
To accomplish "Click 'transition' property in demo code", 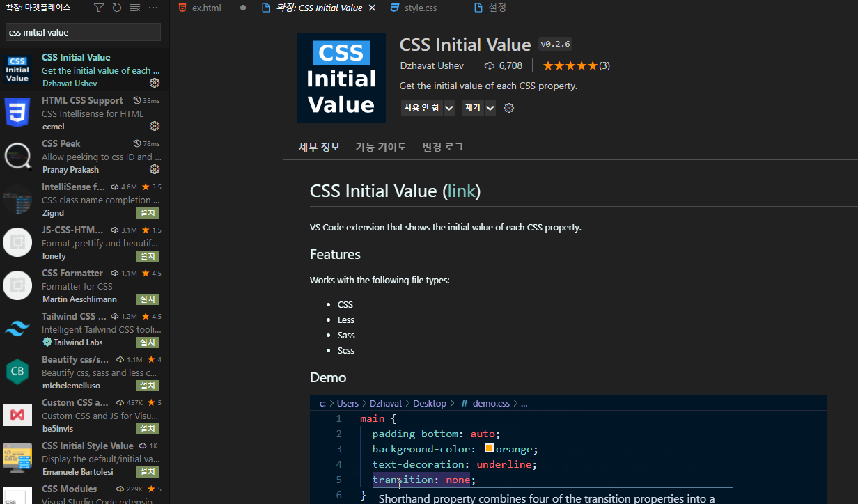I will click(403, 480).
